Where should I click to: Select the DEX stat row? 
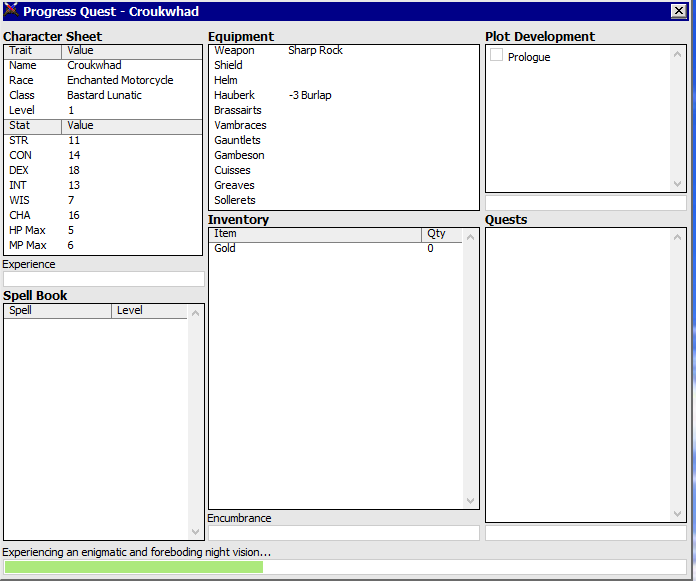pos(103,171)
